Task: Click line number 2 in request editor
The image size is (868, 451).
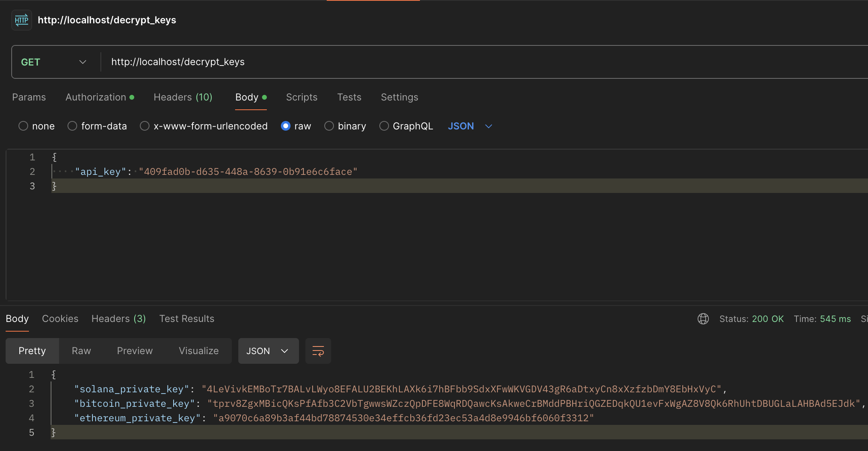Action: click(33, 172)
